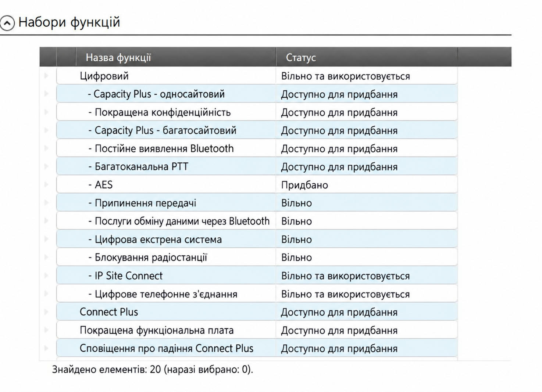Viewport: 542px width, 392px height.
Task: Click status of IP Site Connect row
Action: 345,276
